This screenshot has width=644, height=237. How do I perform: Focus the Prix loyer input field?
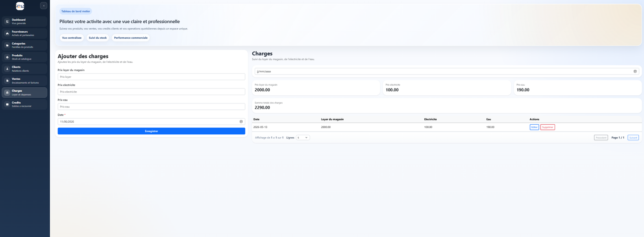coord(151,77)
